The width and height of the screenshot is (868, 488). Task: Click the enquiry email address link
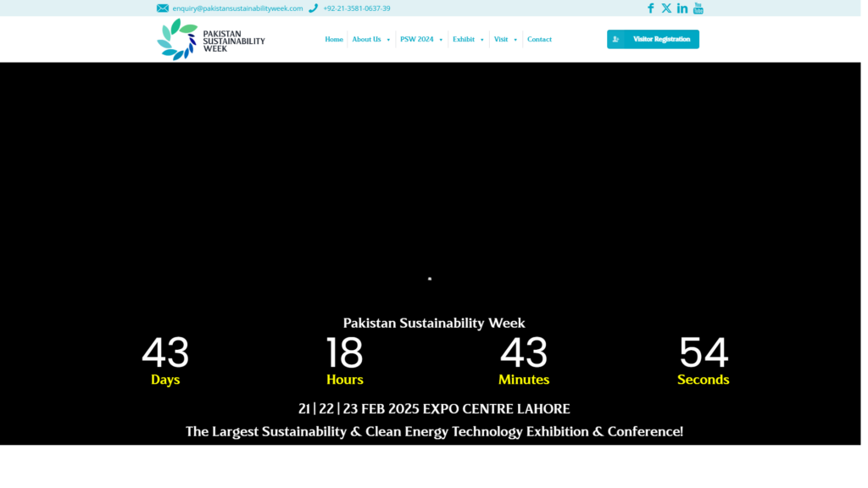tap(237, 8)
